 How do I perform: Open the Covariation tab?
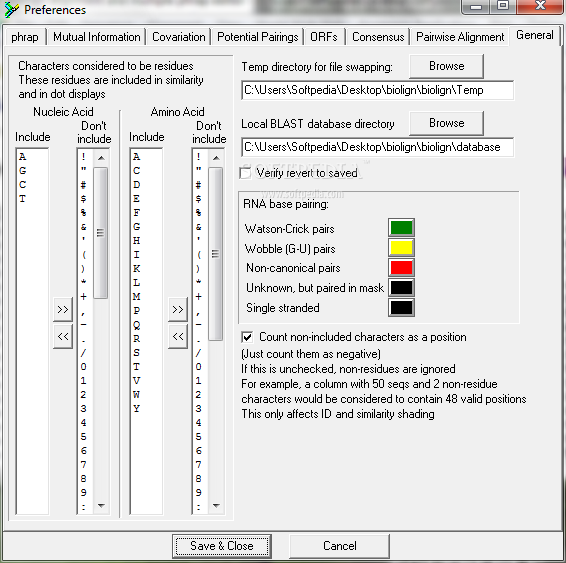[x=179, y=37]
